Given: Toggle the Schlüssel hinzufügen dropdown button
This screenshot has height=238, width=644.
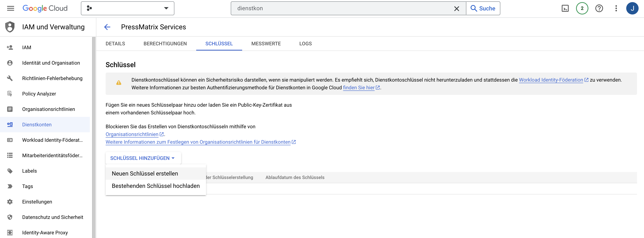Looking at the screenshot, I should coord(143,158).
